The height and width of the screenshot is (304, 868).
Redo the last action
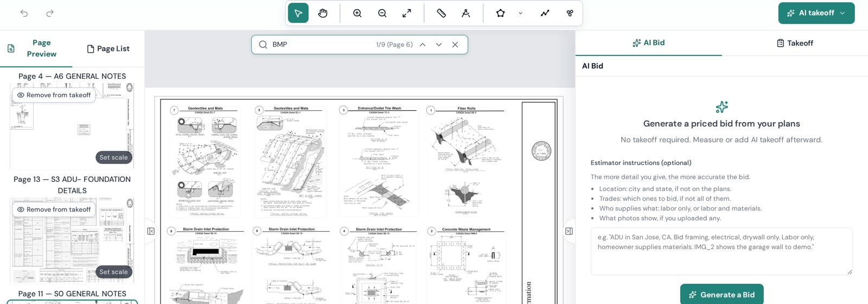point(50,13)
